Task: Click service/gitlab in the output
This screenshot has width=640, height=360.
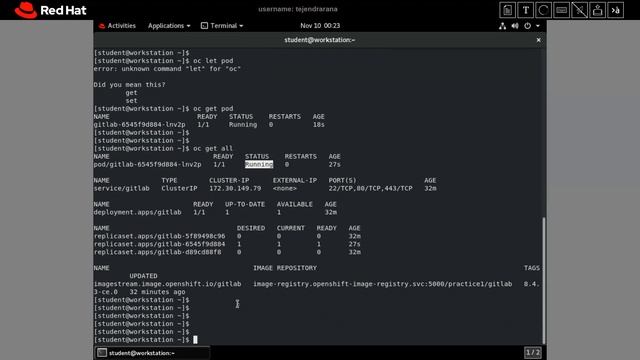Action: pos(122,188)
